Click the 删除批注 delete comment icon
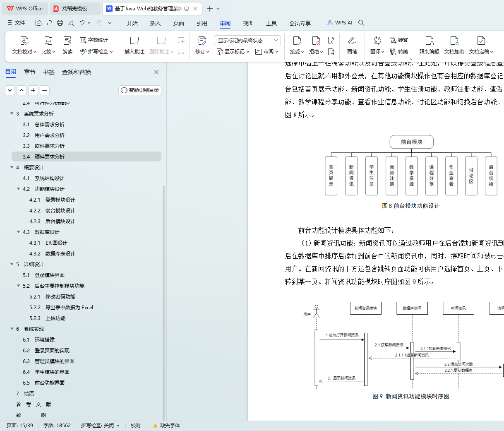This screenshot has width=504, height=431. (161, 41)
